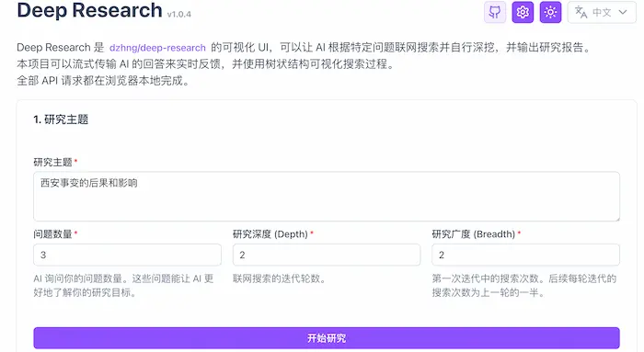Click the 研究深度 (Depth) label
This screenshot has width=644, height=352.
270,233
